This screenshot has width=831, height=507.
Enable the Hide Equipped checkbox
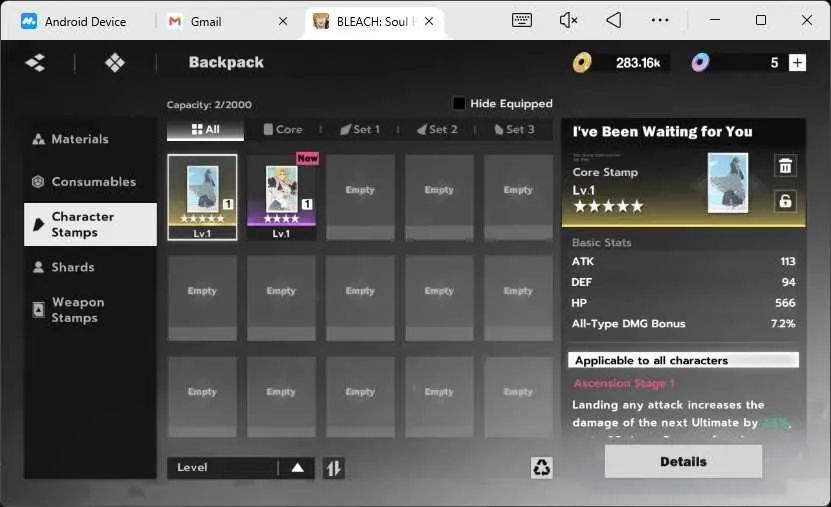point(459,103)
